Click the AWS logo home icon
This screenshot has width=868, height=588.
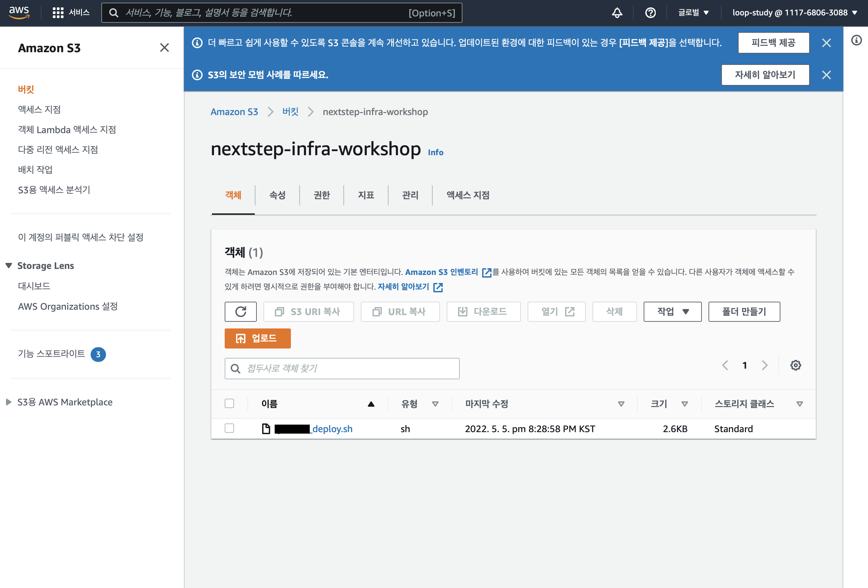[19, 12]
